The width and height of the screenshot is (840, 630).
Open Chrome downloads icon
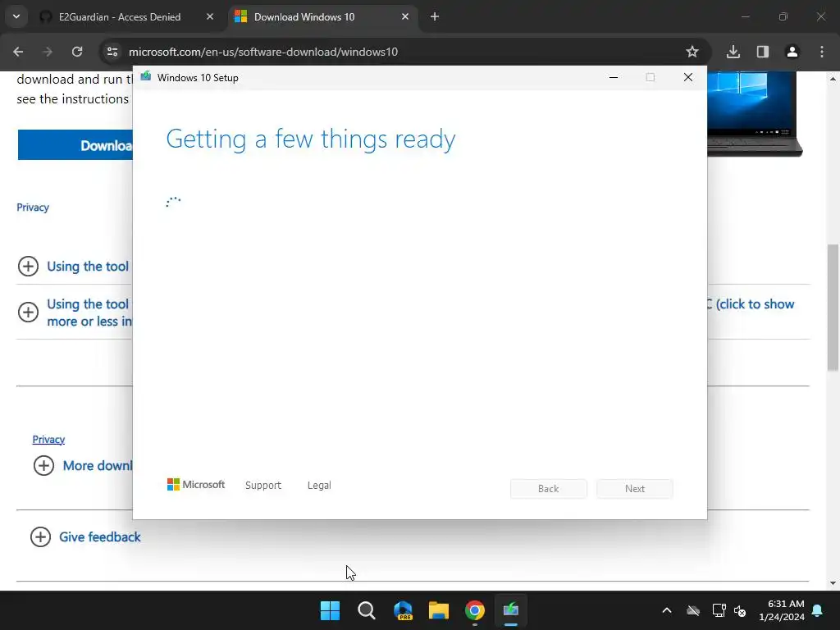[x=733, y=52]
